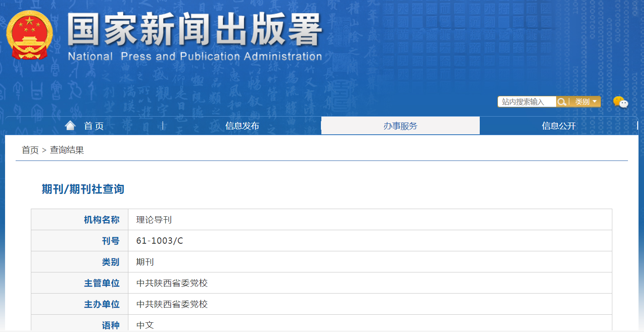The width and height of the screenshot is (644, 332).
Task: Select the 办事服务 tab
Action: pyautogui.click(x=400, y=125)
